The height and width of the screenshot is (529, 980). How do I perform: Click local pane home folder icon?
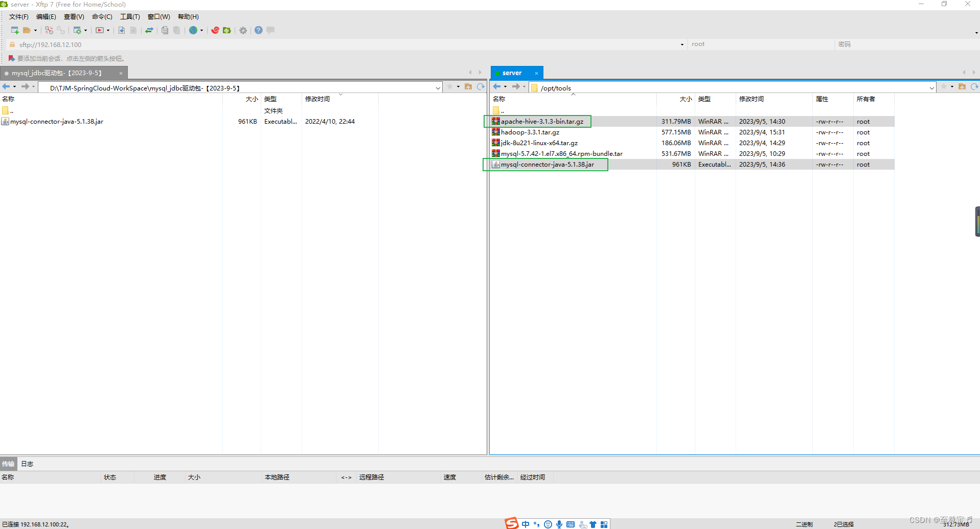click(x=468, y=87)
